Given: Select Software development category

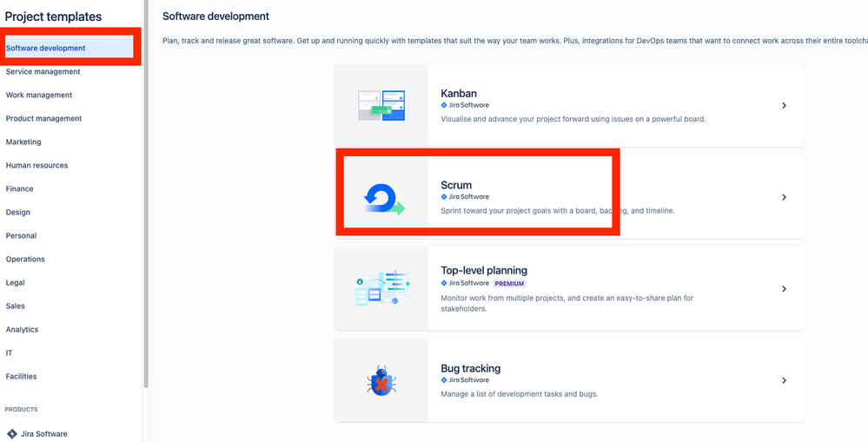Looking at the screenshot, I should point(69,48).
